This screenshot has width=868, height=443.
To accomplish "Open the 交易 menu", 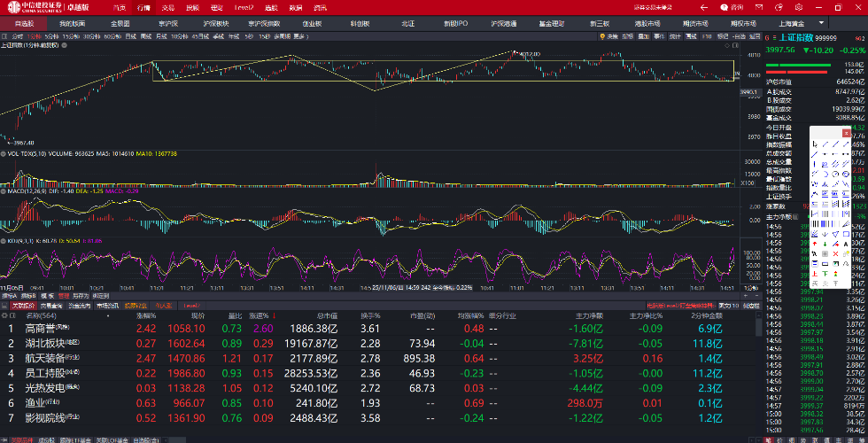I will tap(168, 7).
